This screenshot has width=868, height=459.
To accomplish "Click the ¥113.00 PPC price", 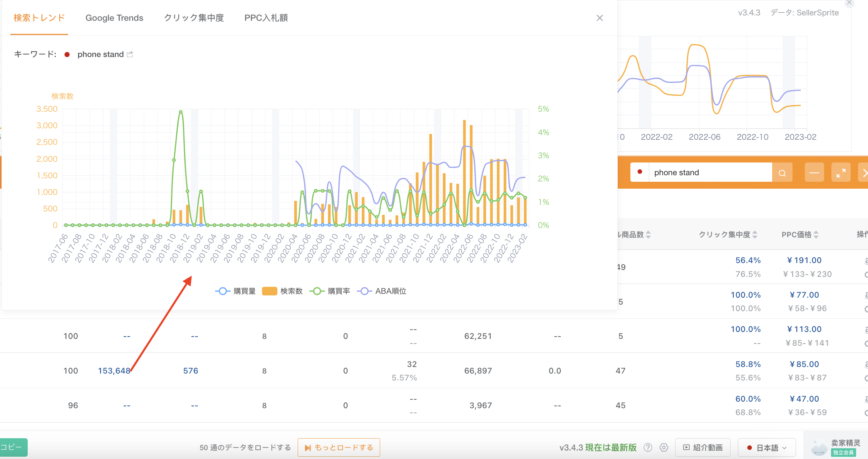I will (x=804, y=329).
